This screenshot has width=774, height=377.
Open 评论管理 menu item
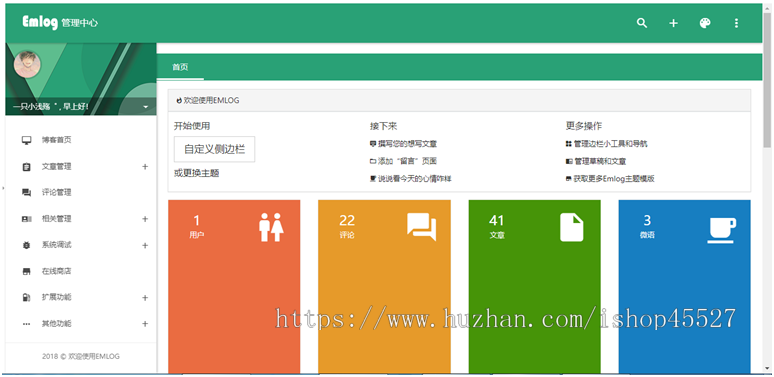[x=56, y=192]
